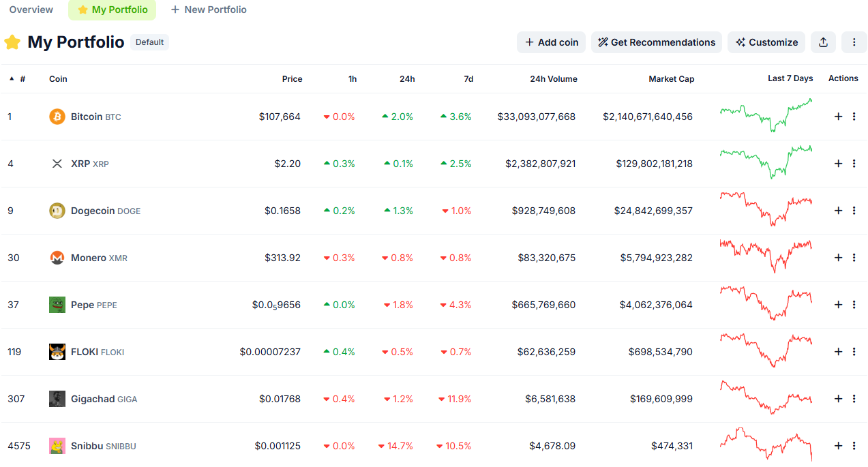Click the FLOKI coin logo
The image size is (868, 467).
57,352
